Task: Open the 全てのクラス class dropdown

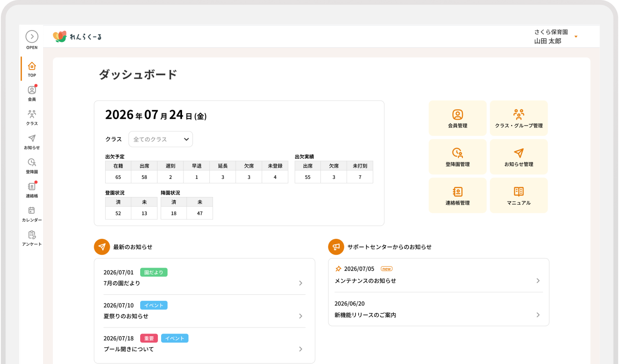Action: pos(161,139)
